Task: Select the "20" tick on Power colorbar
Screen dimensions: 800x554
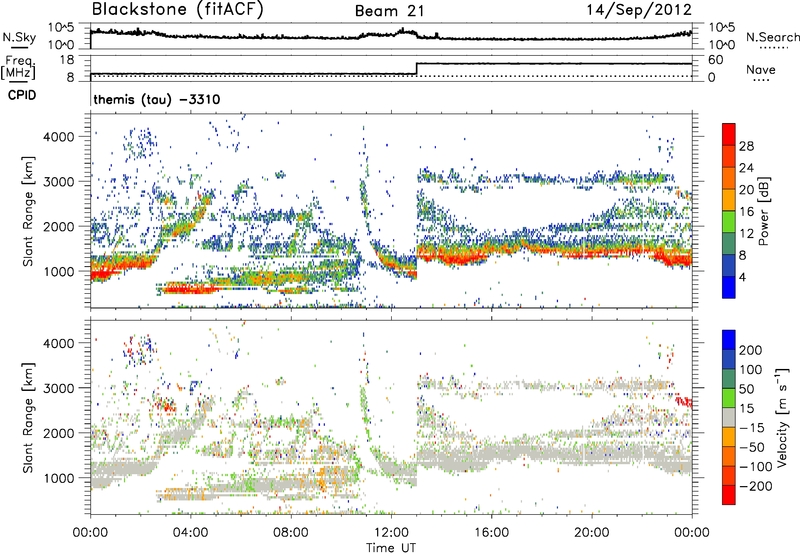Action: [x=746, y=190]
